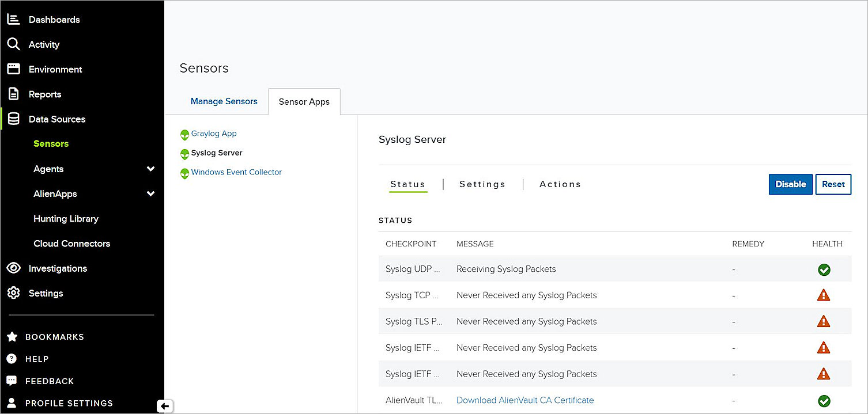Switch to the Manage Sensors tab
The width and height of the screenshot is (868, 414).
[x=224, y=101]
